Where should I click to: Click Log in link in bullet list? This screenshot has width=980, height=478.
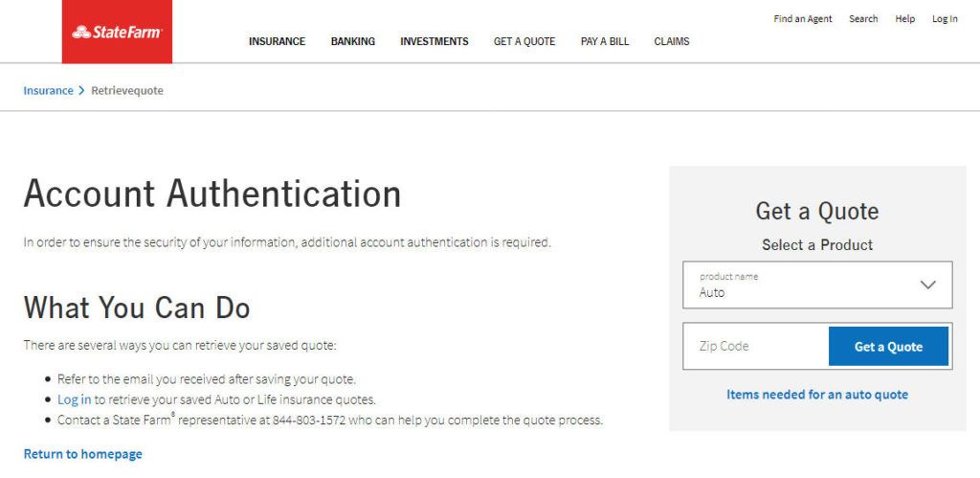coord(75,399)
